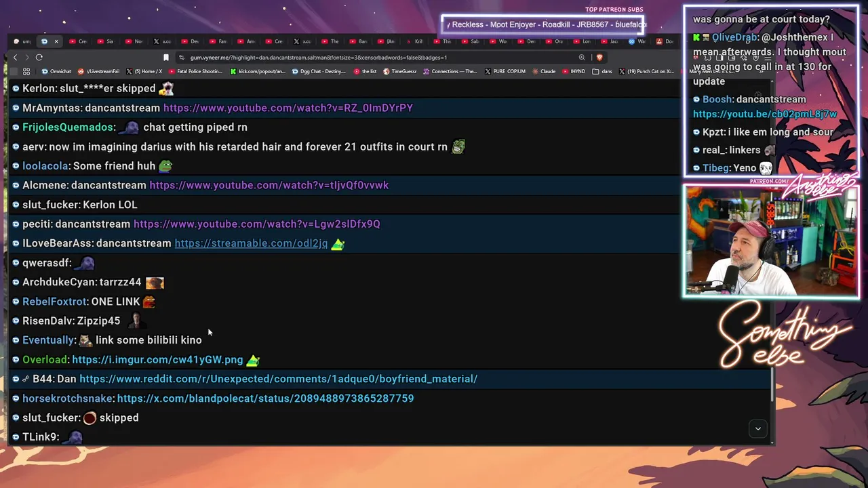Viewport: 868px width, 488px height.
Task: Click the emote after 'tarrzz44'
Action: pos(155,283)
